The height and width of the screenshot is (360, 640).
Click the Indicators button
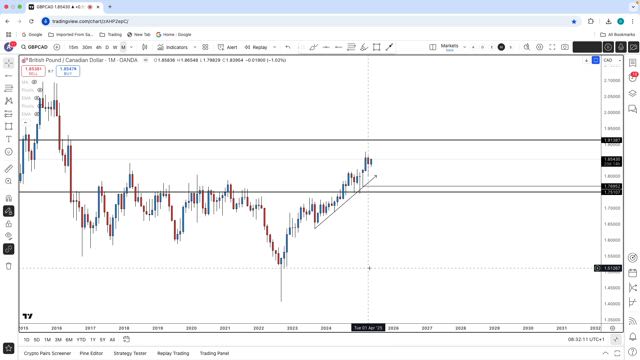point(173,47)
